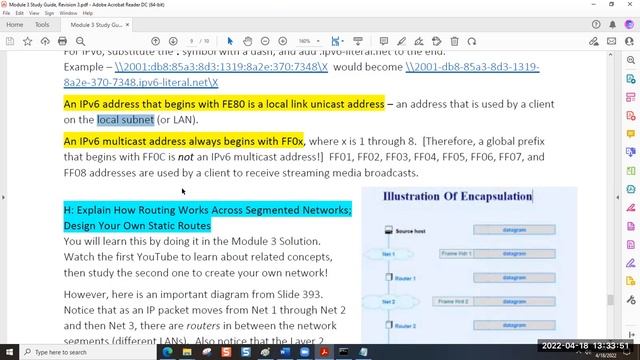Viewport: 640px width, 360px height.
Task: Collapse the right tools pane bottom arrow
Action: [x=632, y=335]
